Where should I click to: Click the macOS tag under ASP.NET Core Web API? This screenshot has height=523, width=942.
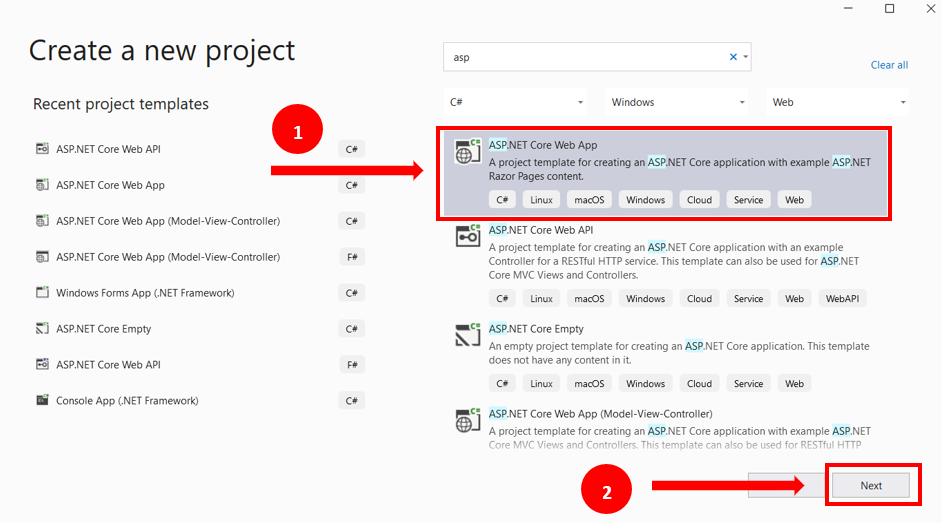[x=589, y=298]
